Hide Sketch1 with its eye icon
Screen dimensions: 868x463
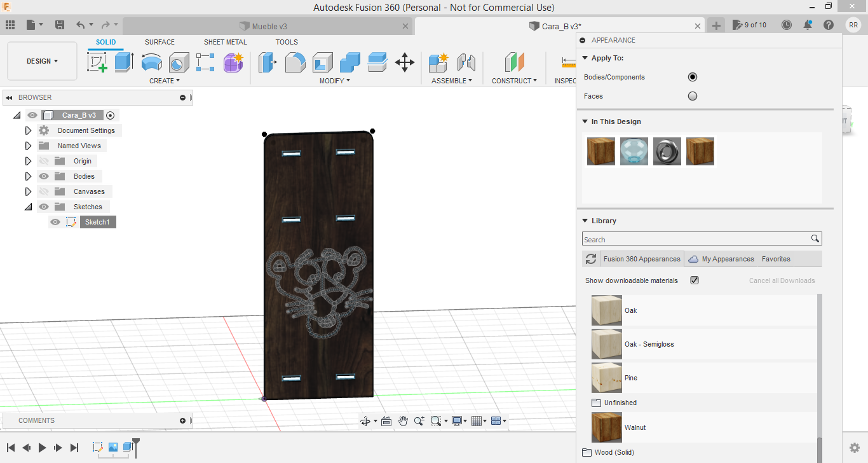[x=55, y=222]
